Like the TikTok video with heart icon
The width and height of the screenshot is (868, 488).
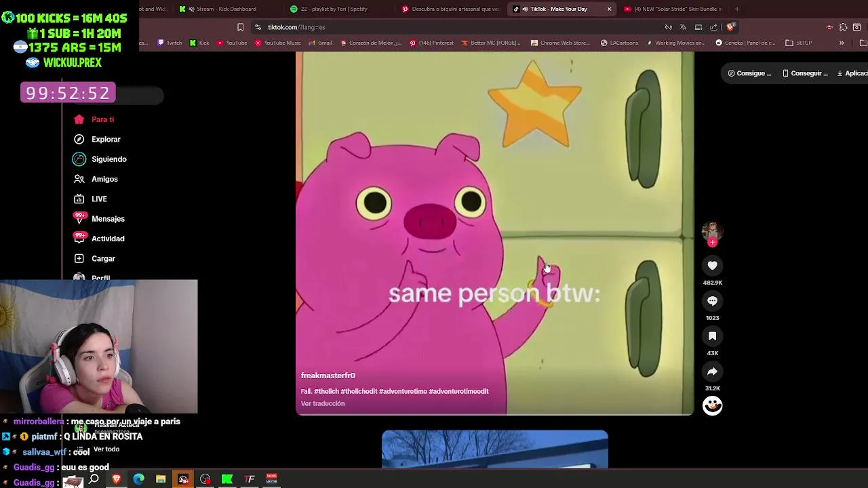coord(712,266)
